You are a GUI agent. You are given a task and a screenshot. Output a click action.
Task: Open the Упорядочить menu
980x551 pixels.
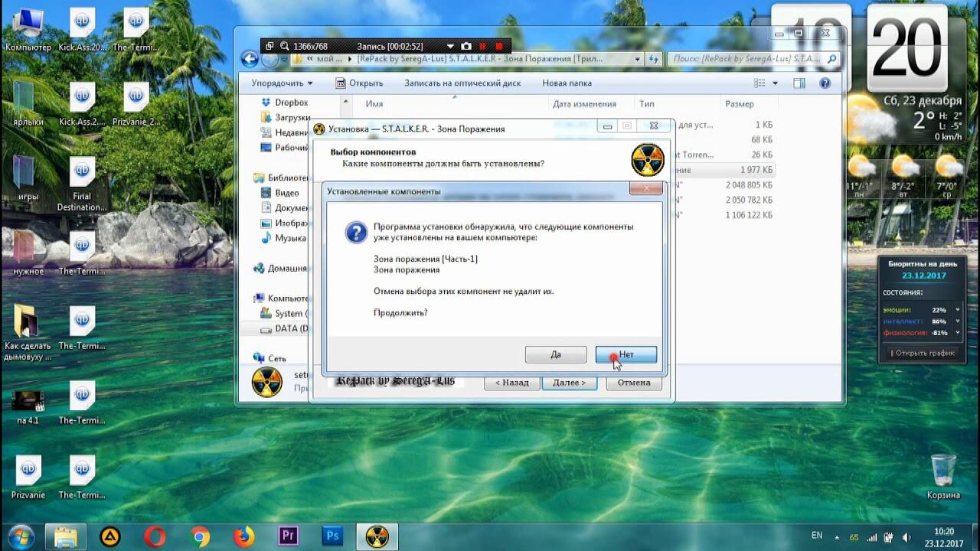pos(282,83)
